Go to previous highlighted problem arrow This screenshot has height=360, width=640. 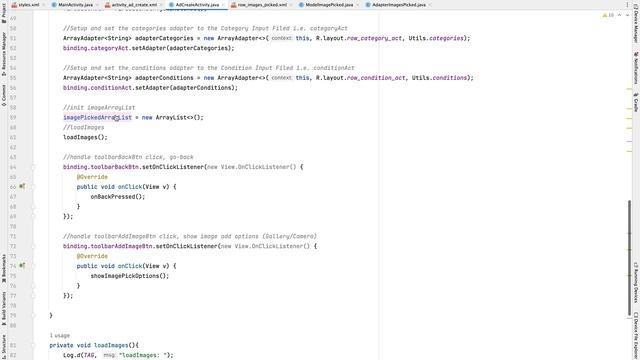tap(619, 15)
